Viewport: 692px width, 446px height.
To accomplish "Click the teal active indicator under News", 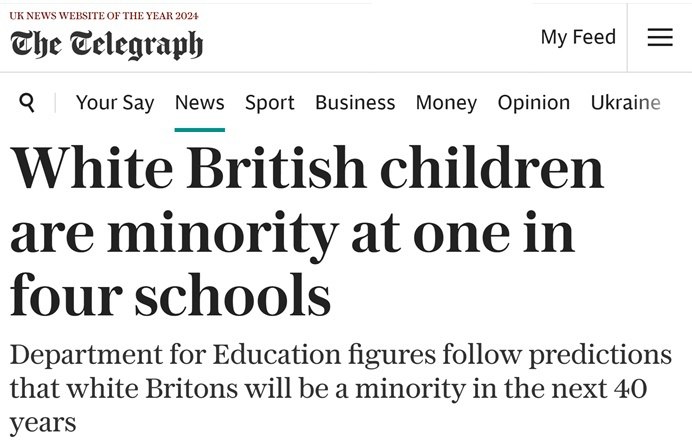I will 199,130.
